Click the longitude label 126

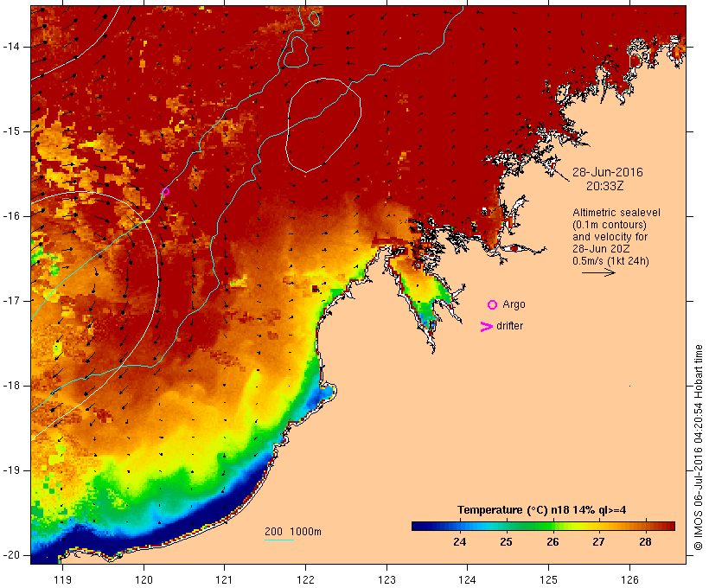click(629, 579)
